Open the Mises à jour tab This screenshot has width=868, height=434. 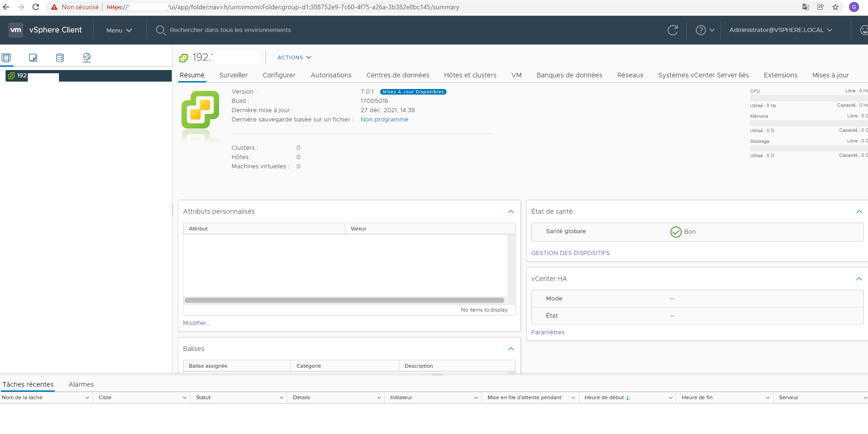click(x=830, y=75)
